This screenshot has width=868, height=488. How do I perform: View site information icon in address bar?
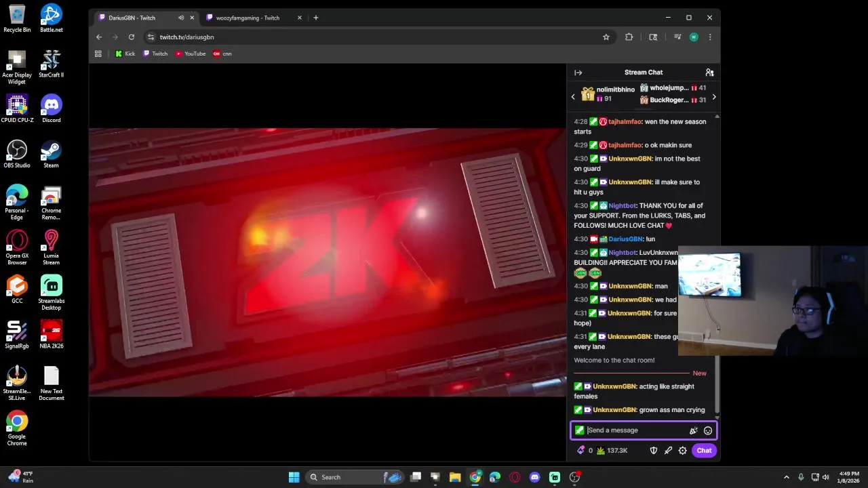(x=151, y=37)
